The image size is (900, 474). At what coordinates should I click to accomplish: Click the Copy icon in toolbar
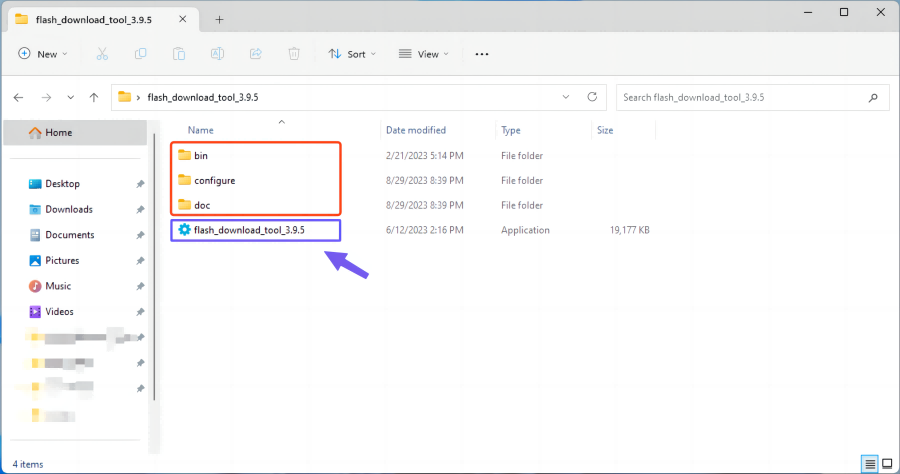[141, 54]
